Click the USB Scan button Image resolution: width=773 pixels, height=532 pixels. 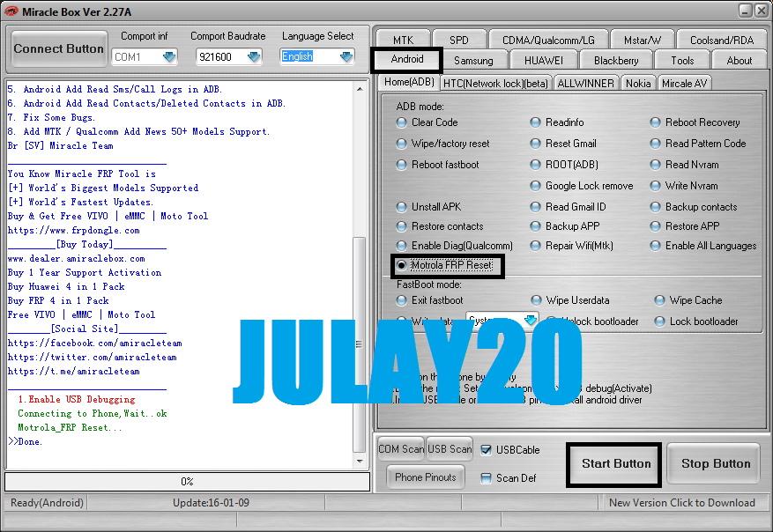(450, 449)
